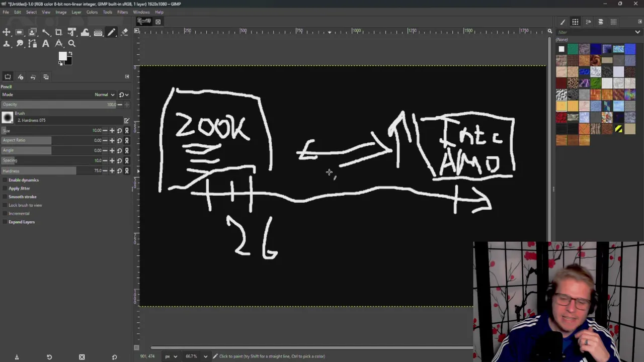The image size is (644, 362).
Task: Open the brush editor icon beside Hardness 075
Action: point(126,121)
